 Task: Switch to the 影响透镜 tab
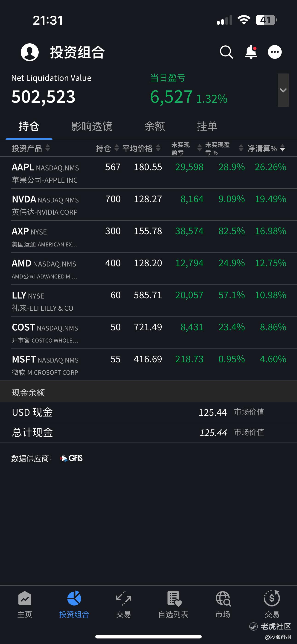tap(92, 126)
